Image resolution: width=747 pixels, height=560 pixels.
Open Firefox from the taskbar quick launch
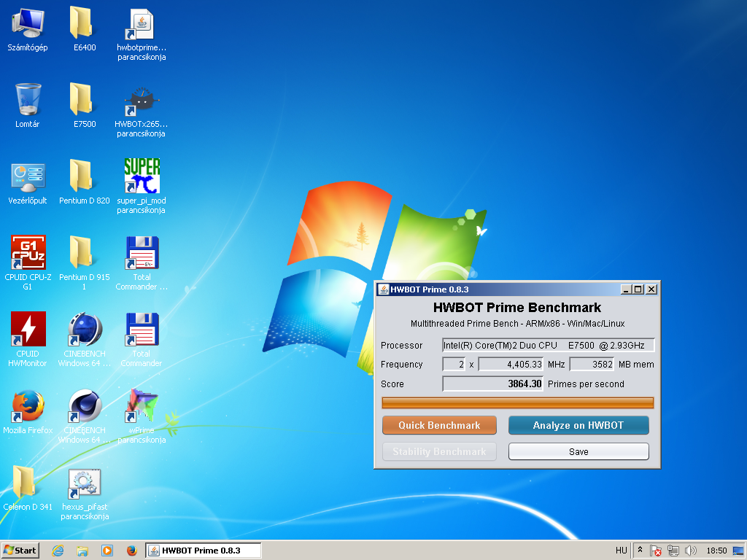[132, 551]
